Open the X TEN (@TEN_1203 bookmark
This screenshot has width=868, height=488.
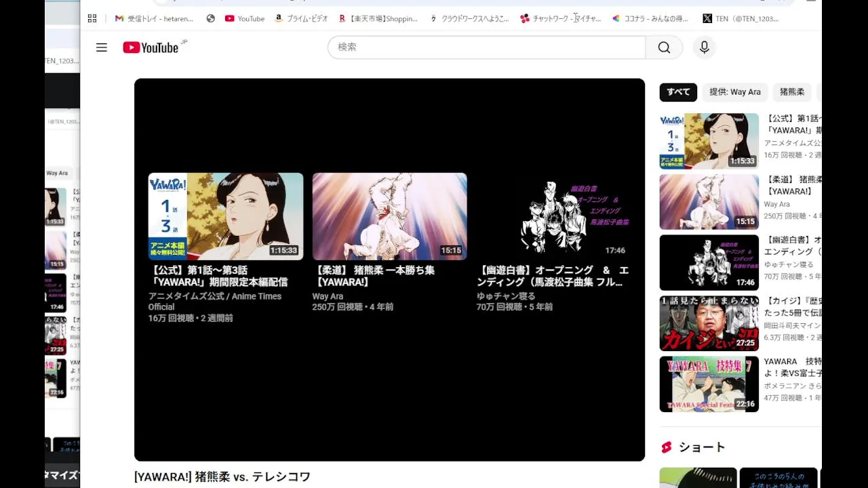741,18
